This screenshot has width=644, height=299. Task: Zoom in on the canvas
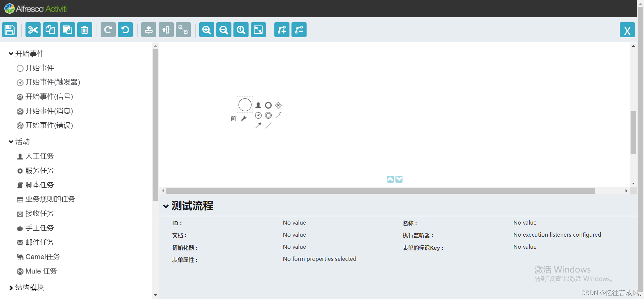[207, 30]
